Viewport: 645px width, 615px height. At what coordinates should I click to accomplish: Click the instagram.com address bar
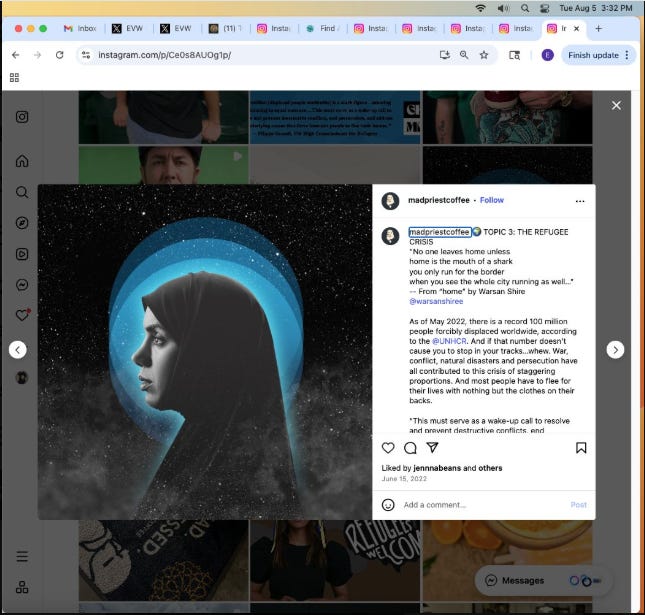(x=263, y=55)
